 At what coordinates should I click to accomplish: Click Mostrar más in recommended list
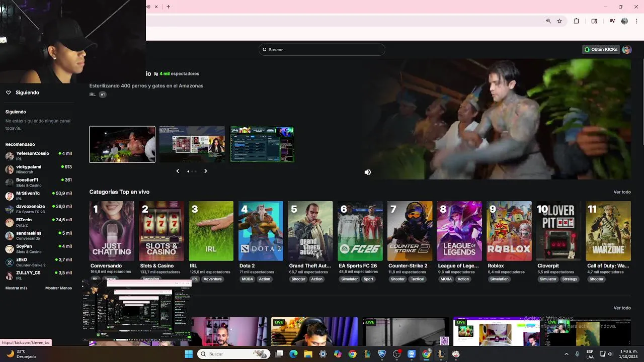pos(17,288)
